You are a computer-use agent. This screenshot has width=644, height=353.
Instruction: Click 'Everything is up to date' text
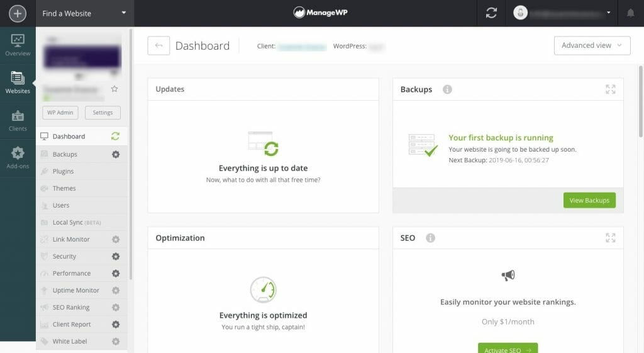264,168
